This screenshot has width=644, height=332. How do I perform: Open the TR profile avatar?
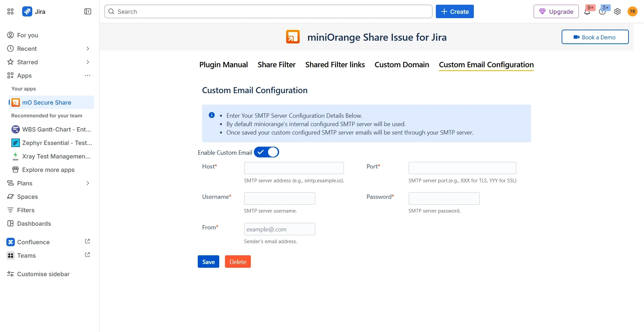pyautogui.click(x=633, y=11)
